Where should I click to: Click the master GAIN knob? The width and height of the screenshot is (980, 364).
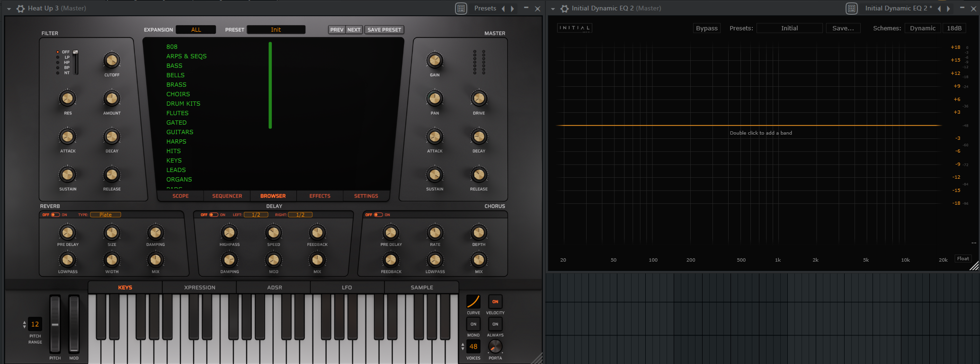[435, 60]
